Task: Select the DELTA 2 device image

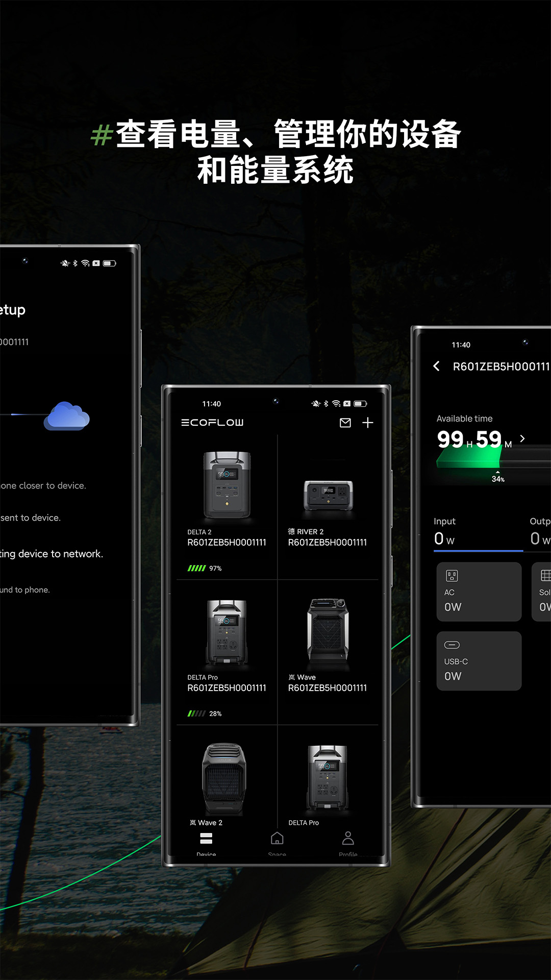Action: (x=227, y=485)
